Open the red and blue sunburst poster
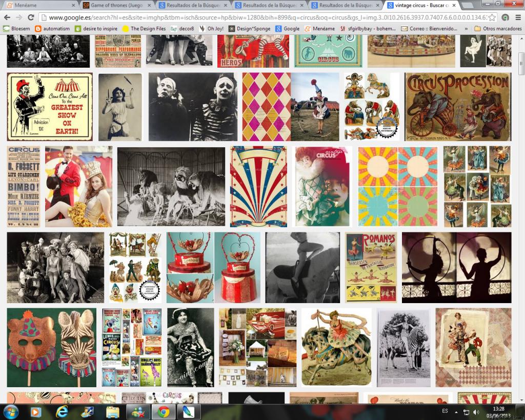 point(258,187)
